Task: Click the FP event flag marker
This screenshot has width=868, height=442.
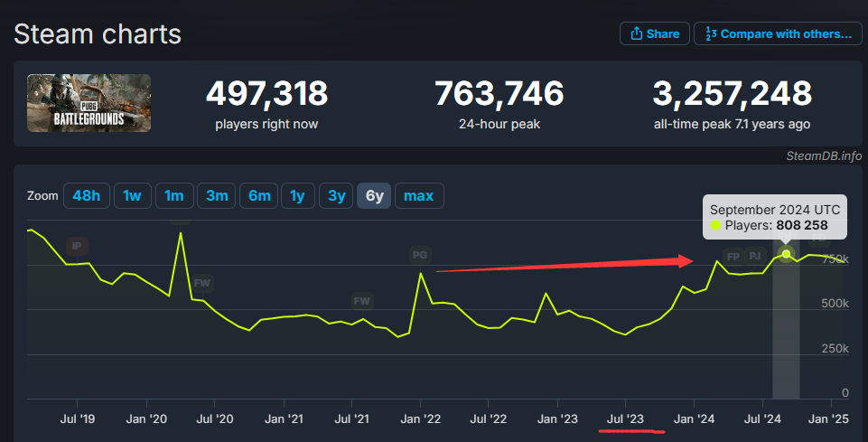Action: (x=733, y=257)
